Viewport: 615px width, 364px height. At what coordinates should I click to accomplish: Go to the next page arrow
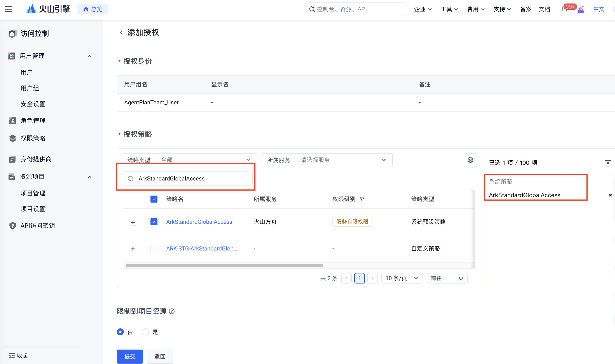pos(372,278)
